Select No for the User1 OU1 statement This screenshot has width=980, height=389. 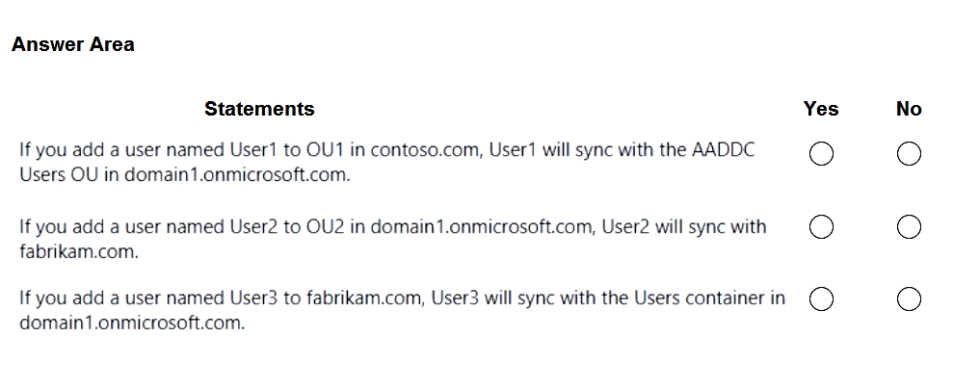(x=909, y=154)
